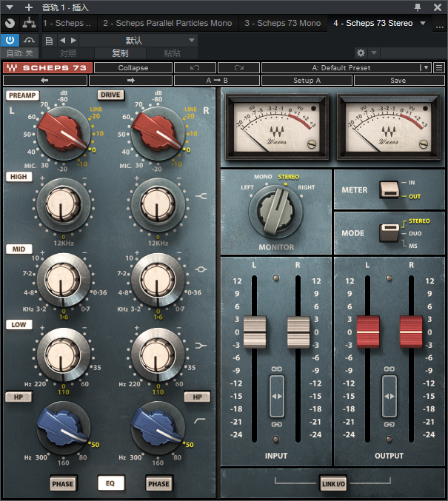
Task: Click the right red OUTPUT fader
Action: point(411,332)
